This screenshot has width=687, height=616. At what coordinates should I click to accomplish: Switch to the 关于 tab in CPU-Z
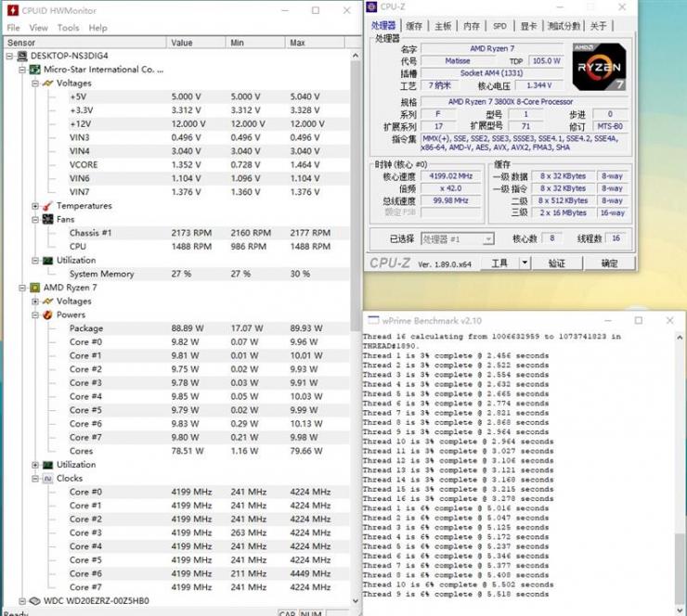click(x=599, y=26)
